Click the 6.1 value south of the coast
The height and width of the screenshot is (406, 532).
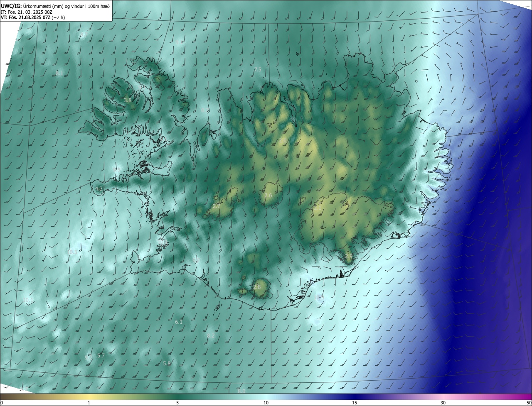pos(179,322)
